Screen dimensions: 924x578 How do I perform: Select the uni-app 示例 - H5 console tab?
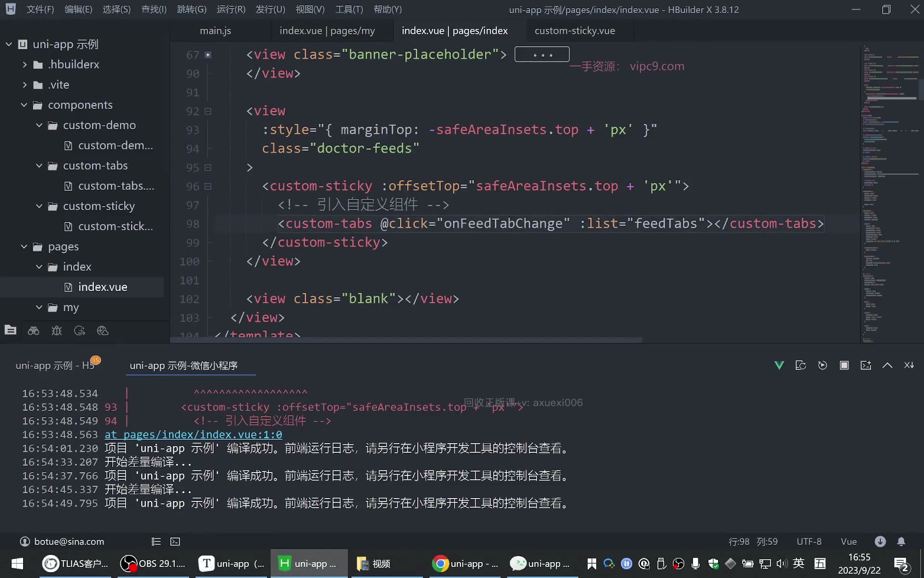pyautogui.click(x=55, y=366)
